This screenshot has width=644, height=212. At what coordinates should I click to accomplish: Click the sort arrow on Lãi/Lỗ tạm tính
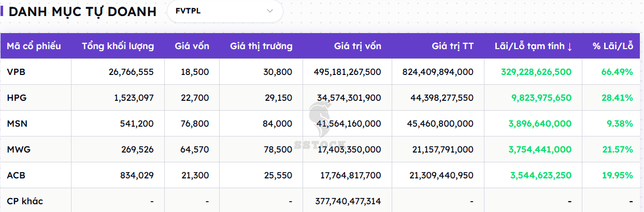[569, 47]
